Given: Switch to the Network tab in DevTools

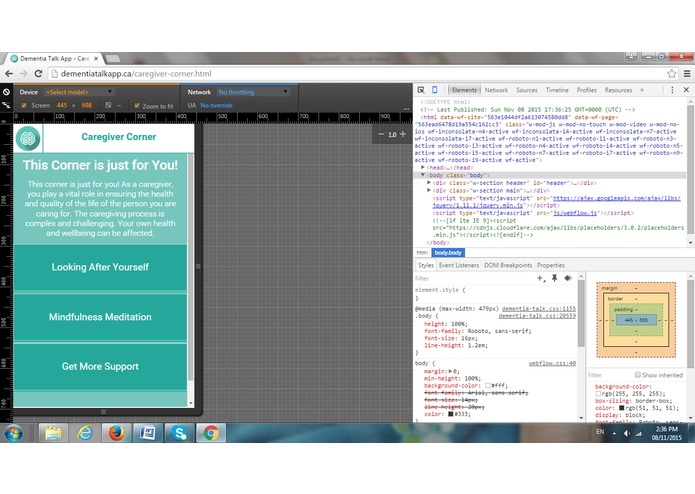Looking at the screenshot, I should (x=496, y=90).
